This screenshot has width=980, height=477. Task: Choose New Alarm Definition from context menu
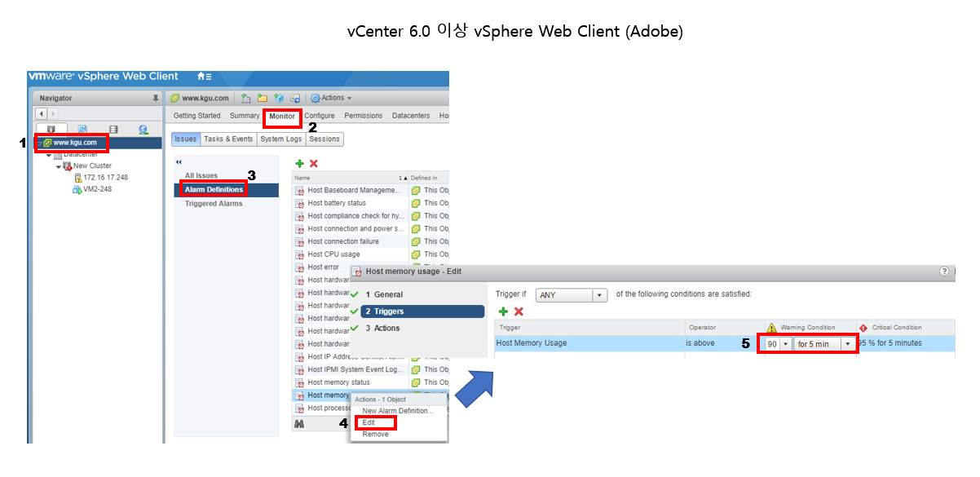pos(398,411)
